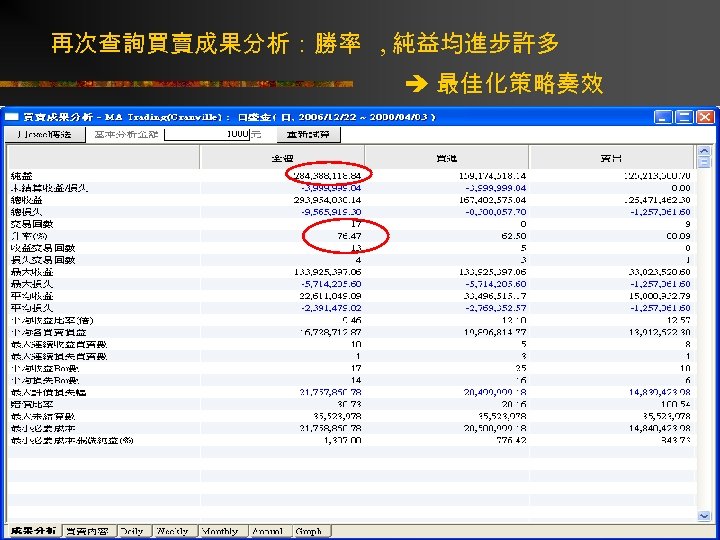Select the 最大損失 row label
The width and height of the screenshot is (720, 540).
coord(32,284)
